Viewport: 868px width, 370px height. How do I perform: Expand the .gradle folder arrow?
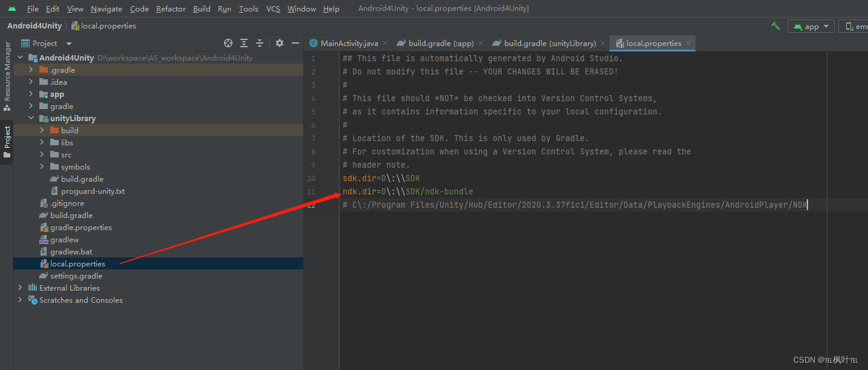[x=31, y=70]
